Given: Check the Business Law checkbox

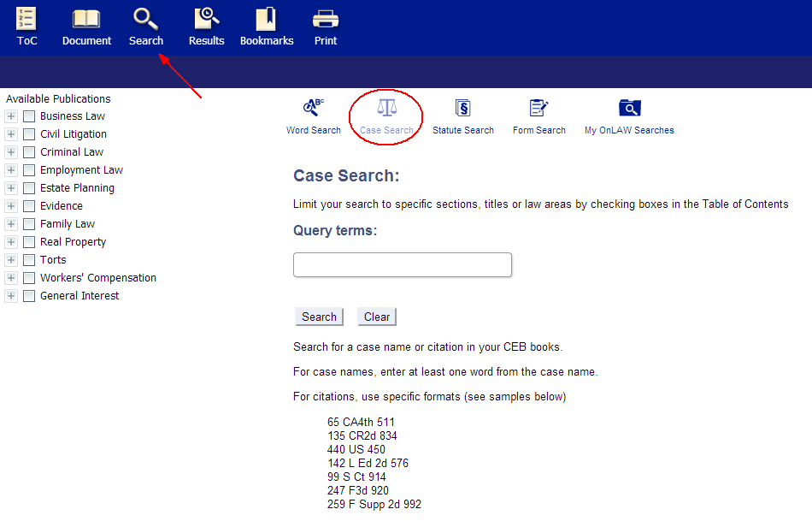Looking at the screenshot, I should [29, 116].
